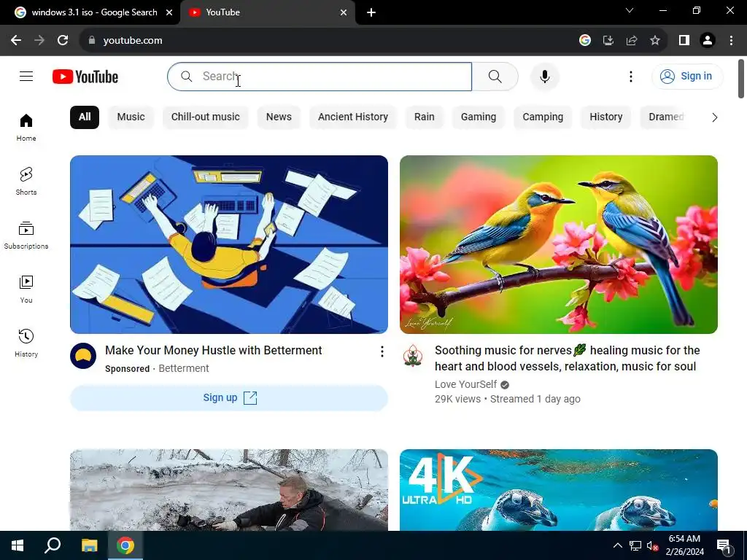Screen dimensions: 747x560
Task: Switch to the 'windows 3.1 iso' Google tab
Action: tap(90, 12)
